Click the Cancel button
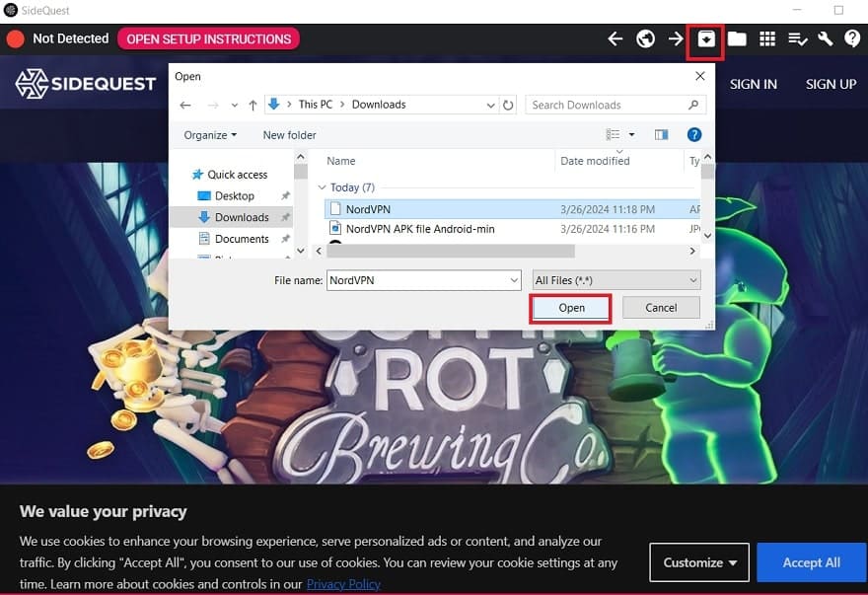The height and width of the screenshot is (595, 868). click(661, 308)
